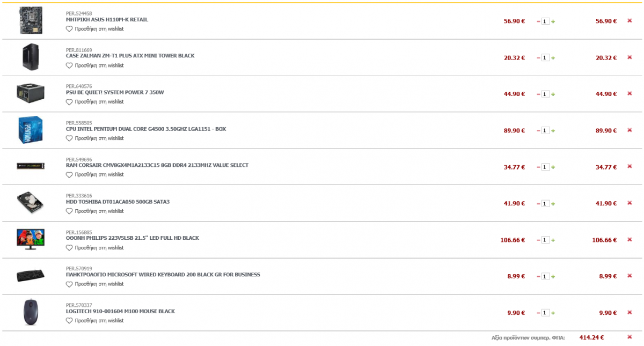Screen dimensions: 644x346
Task: Decrease quantity of Microsoft keyboard
Action: 538,277
